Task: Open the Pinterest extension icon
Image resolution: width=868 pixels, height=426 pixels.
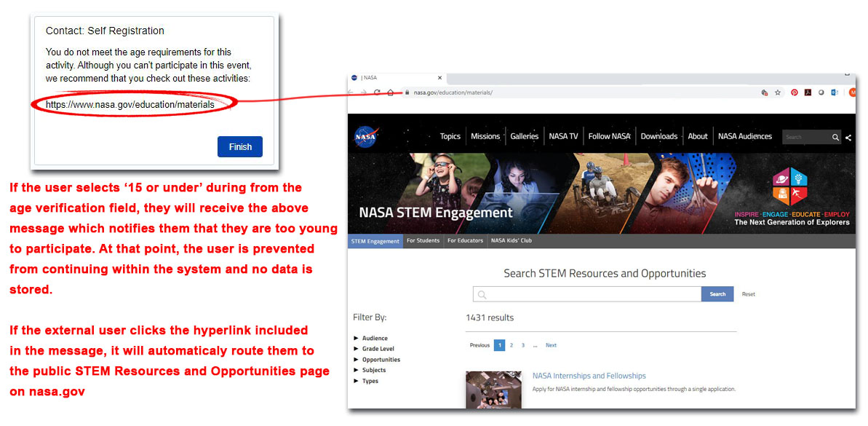Action: pos(795,92)
